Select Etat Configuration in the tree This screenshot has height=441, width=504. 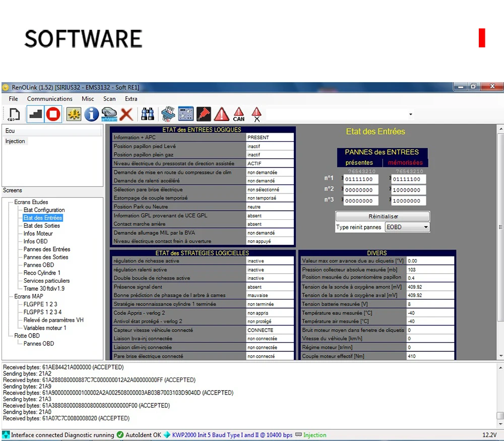(x=44, y=210)
